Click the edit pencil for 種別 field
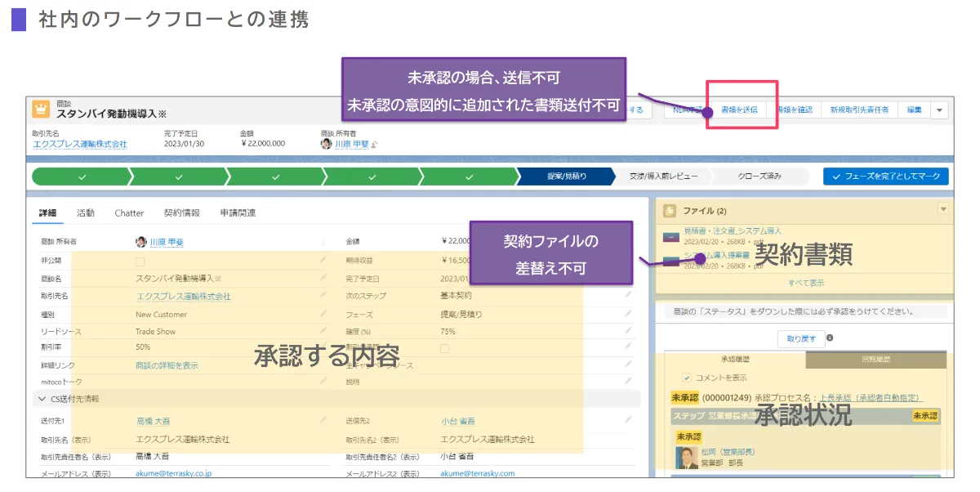This screenshot has height=492, width=980. pyautogui.click(x=323, y=314)
